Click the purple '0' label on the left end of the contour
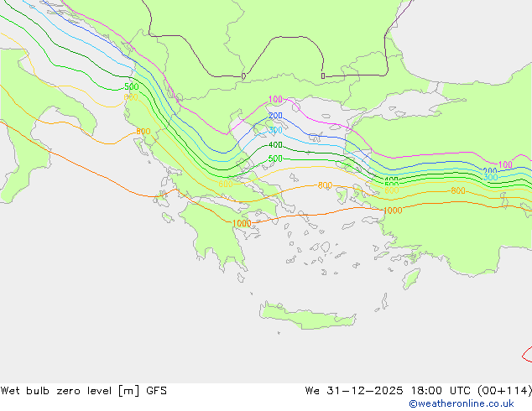This screenshot has width=532, height=411. pyautogui.click(x=243, y=76)
